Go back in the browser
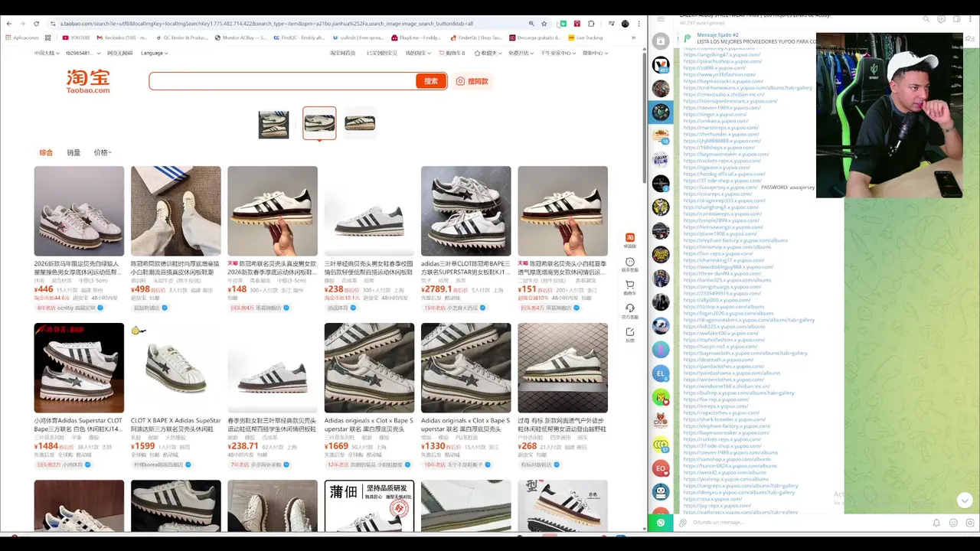Screen dimensions: 980x551 pos(9,24)
